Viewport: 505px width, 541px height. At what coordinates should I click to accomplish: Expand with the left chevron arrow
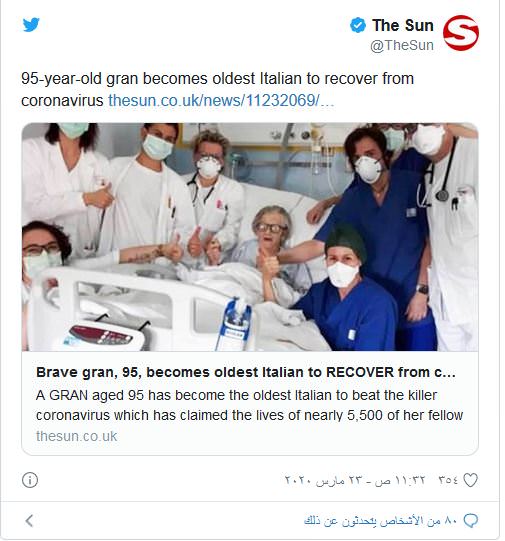[x=29, y=521]
